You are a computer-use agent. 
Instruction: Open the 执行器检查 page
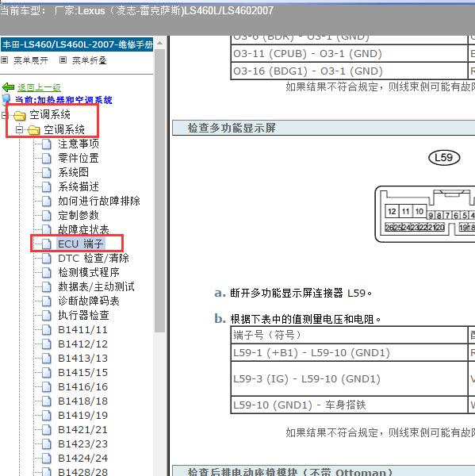83,316
